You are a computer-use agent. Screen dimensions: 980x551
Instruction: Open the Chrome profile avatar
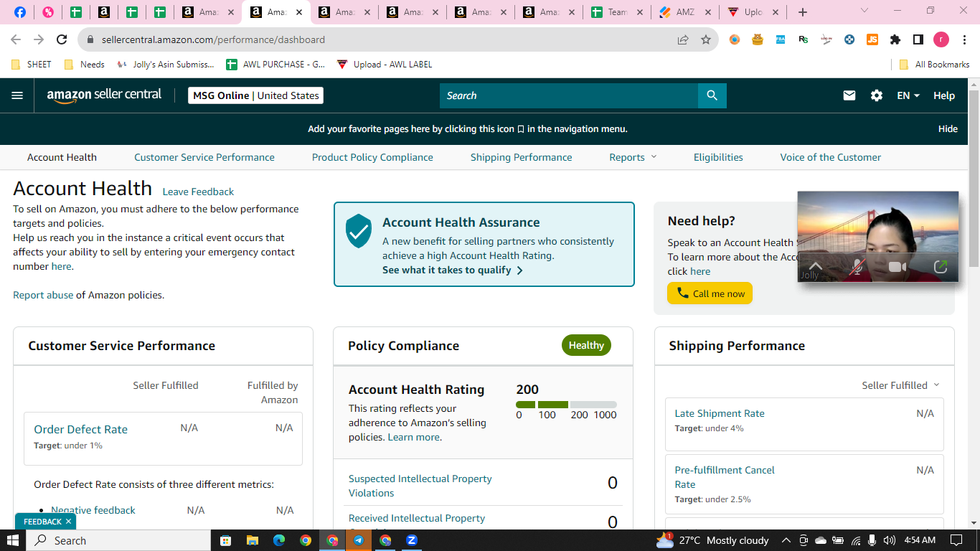(941, 39)
